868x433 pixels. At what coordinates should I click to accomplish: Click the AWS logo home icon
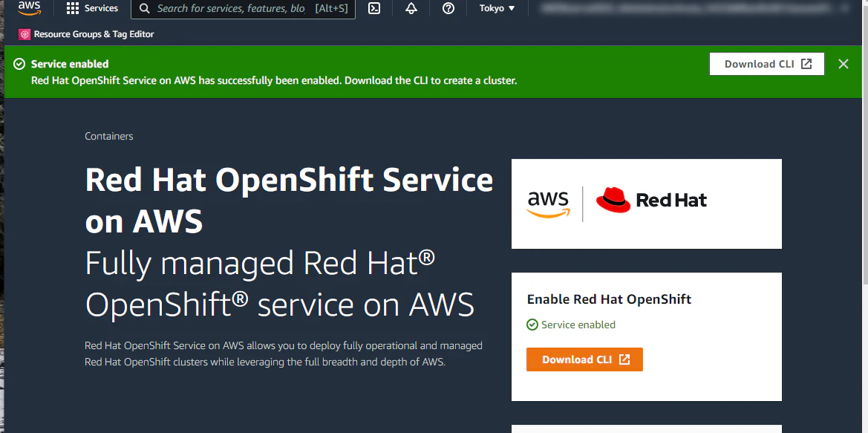(x=29, y=7)
